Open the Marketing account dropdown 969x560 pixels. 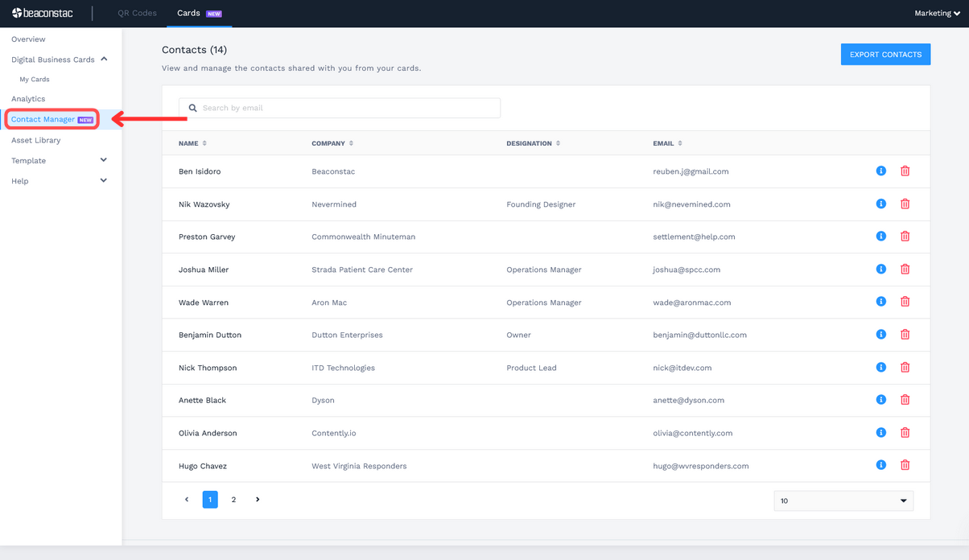click(936, 13)
